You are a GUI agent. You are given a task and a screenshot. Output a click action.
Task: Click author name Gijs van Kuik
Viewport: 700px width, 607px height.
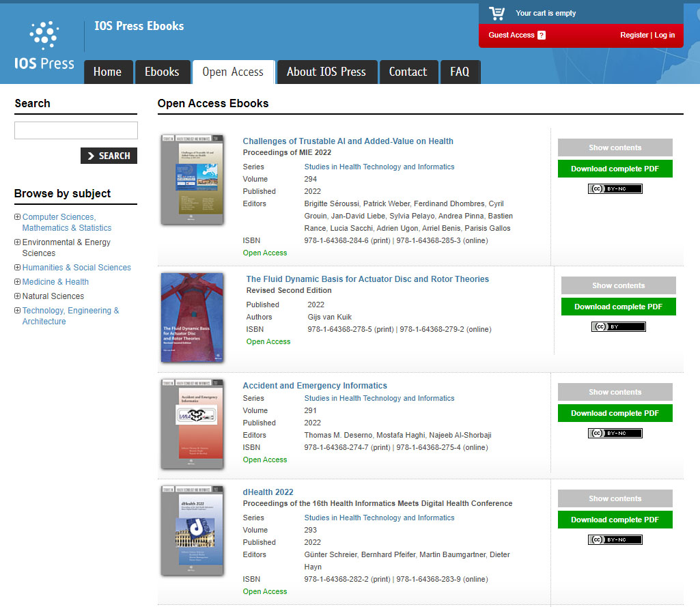(329, 317)
